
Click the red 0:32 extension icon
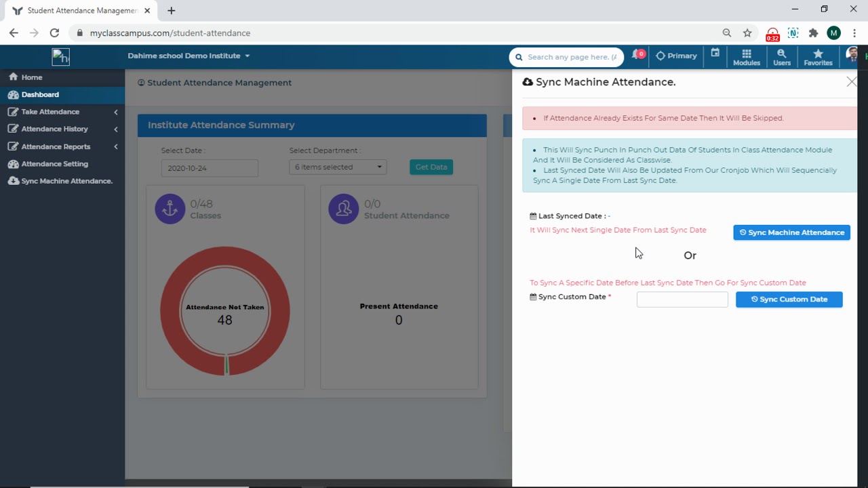pos(772,34)
